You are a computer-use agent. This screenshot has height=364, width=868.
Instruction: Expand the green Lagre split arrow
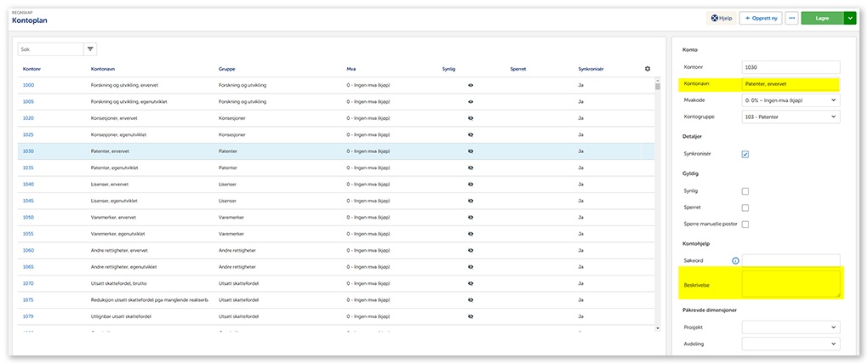point(849,18)
